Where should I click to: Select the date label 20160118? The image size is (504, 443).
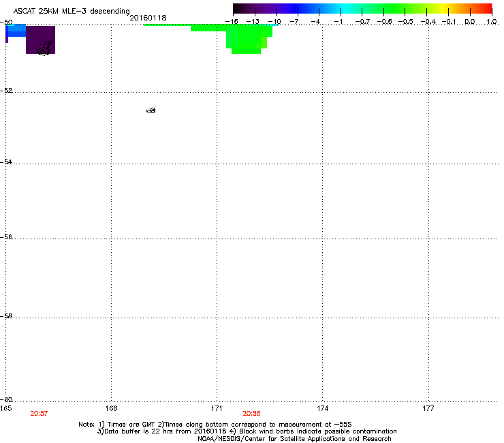pos(148,18)
